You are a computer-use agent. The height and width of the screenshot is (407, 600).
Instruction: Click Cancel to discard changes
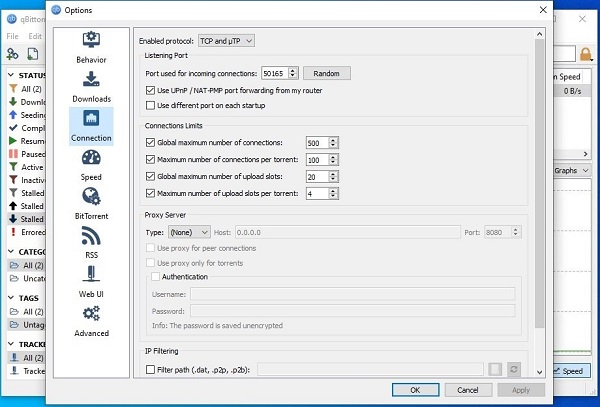pos(468,390)
